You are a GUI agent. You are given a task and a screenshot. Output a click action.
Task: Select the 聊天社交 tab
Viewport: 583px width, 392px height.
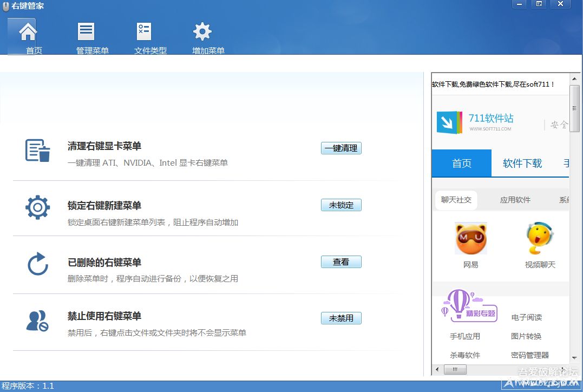click(456, 199)
